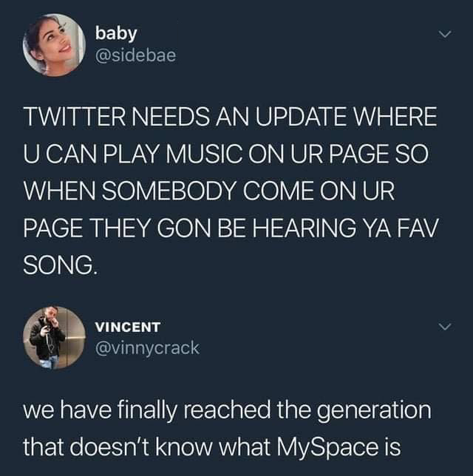Visit the @sidebae handle

tap(135, 55)
